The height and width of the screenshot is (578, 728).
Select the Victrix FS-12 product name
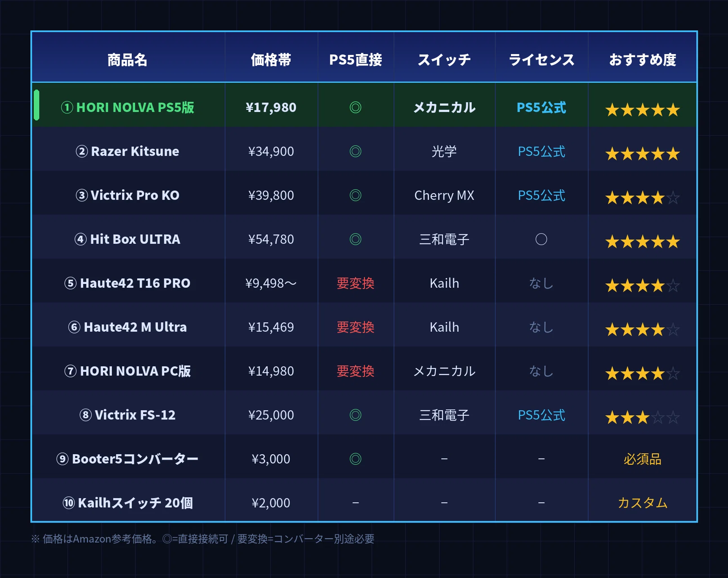tap(128, 415)
